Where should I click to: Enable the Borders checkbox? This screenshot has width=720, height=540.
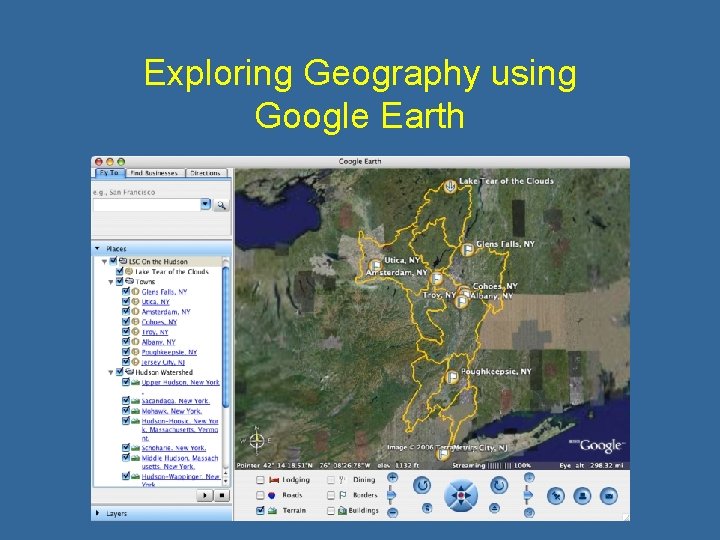click(x=331, y=495)
